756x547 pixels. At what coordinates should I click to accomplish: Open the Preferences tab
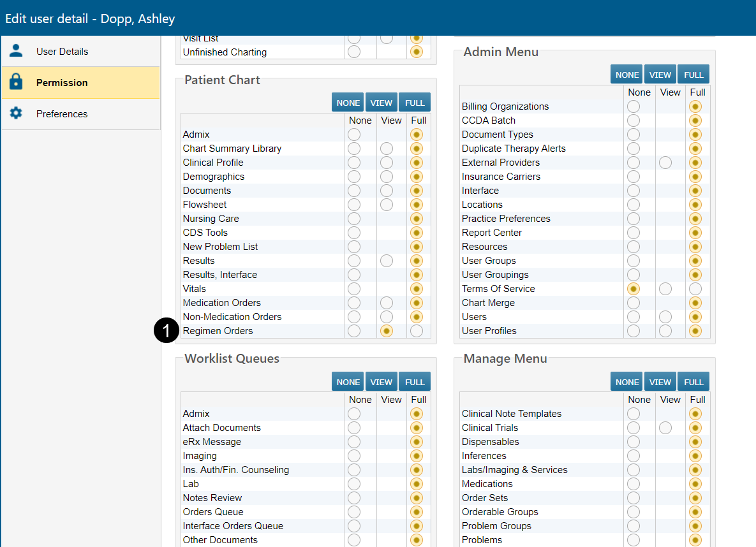(62, 113)
